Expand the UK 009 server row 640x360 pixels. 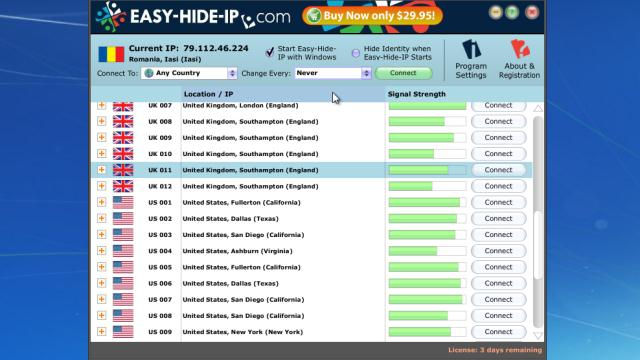click(102, 138)
